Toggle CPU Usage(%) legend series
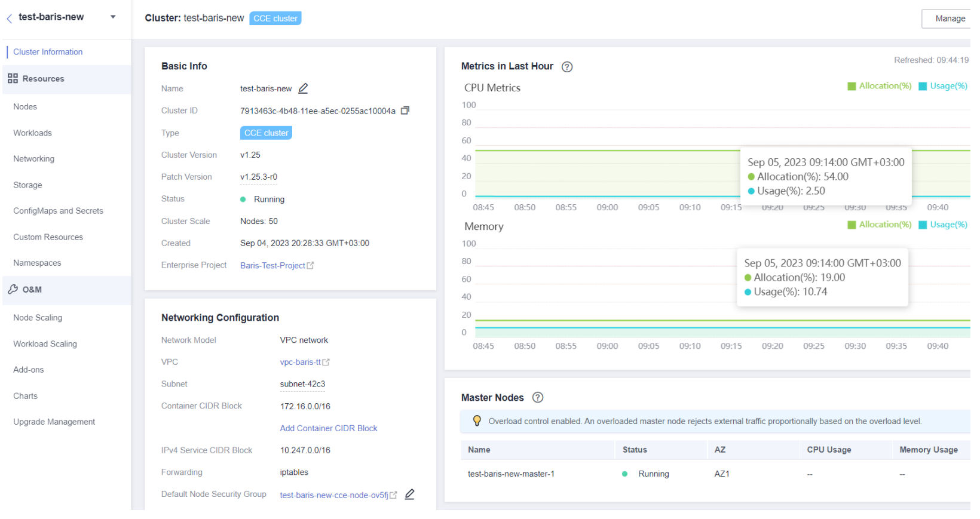 click(x=942, y=86)
